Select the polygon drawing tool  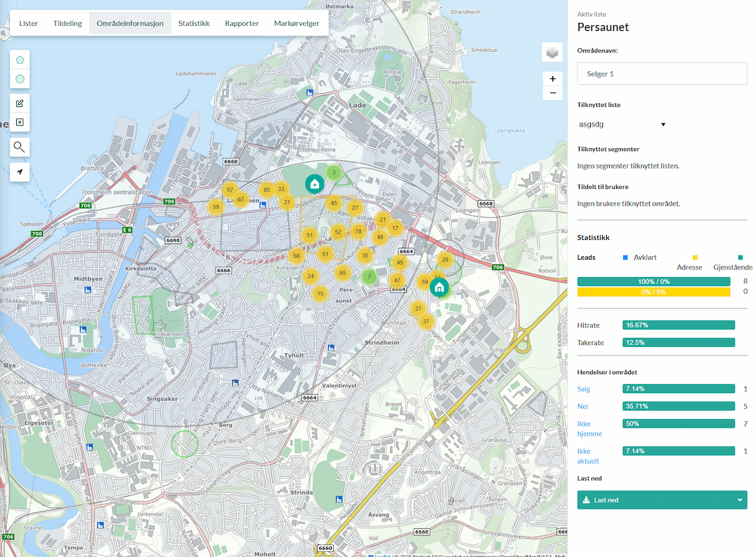[20, 59]
